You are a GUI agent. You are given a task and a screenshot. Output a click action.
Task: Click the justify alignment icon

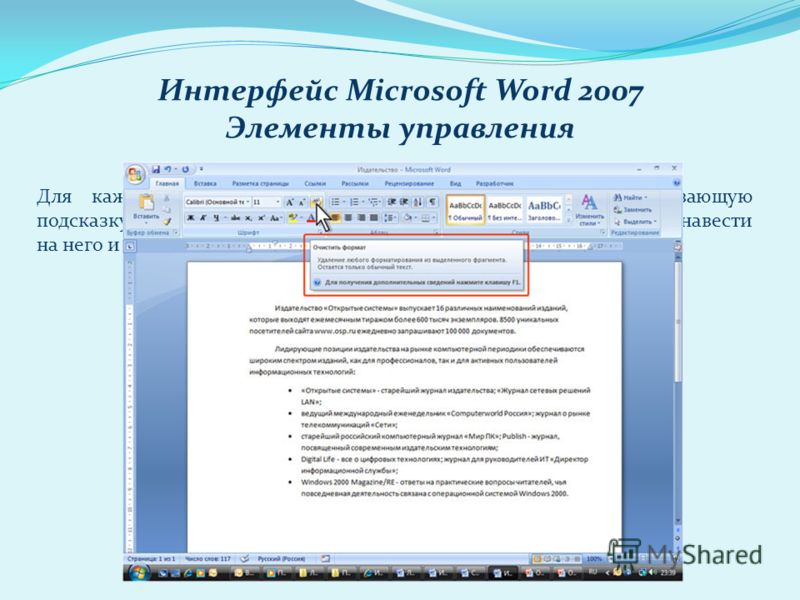click(373, 218)
